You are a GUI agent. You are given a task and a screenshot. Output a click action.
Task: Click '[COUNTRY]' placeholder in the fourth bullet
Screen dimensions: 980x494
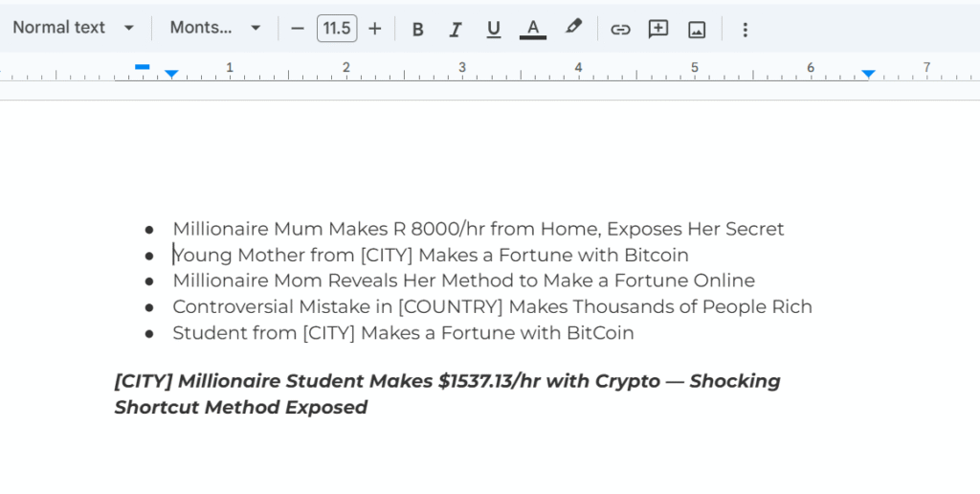click(451, 307)
